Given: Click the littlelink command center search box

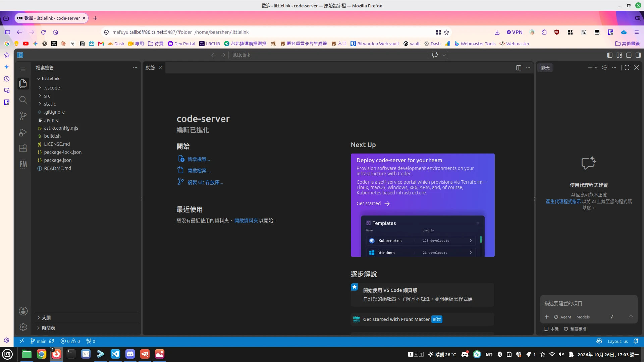Looking at the screenshot, I should [329, 55].
